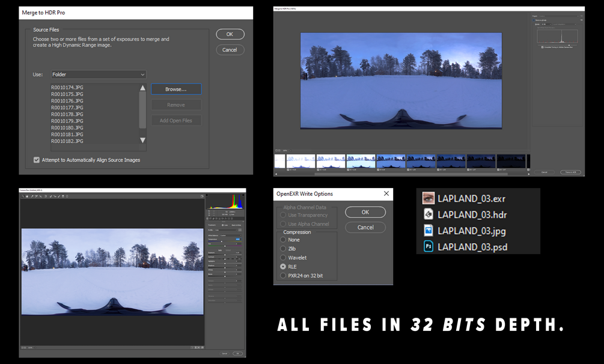Select Zlib compression option

click(x=283, y=249)
